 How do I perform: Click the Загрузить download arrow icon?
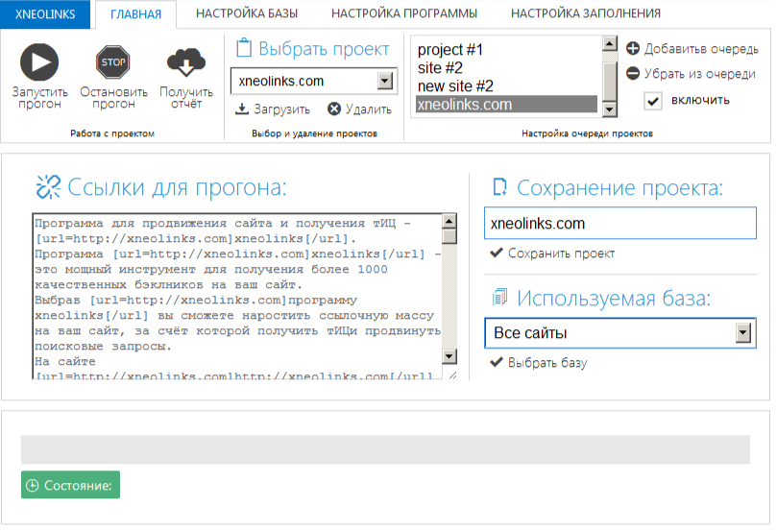point(241,109)
